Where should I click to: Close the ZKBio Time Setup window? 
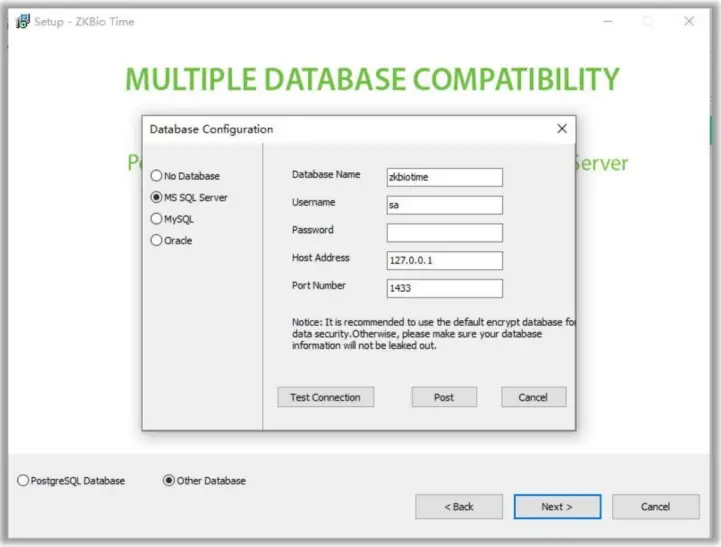click(689, 21)
